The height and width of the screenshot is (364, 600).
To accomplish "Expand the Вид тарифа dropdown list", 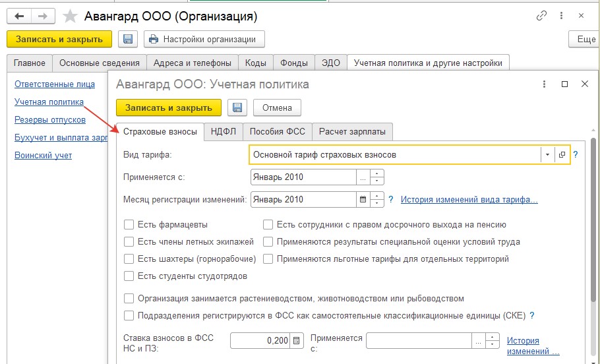I will (x=547, y=154).
